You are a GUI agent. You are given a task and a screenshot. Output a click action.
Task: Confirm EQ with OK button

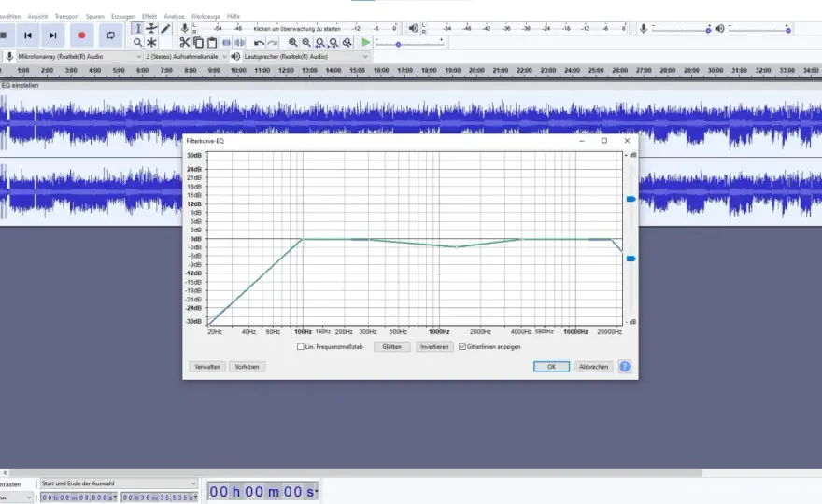[551, 367]
